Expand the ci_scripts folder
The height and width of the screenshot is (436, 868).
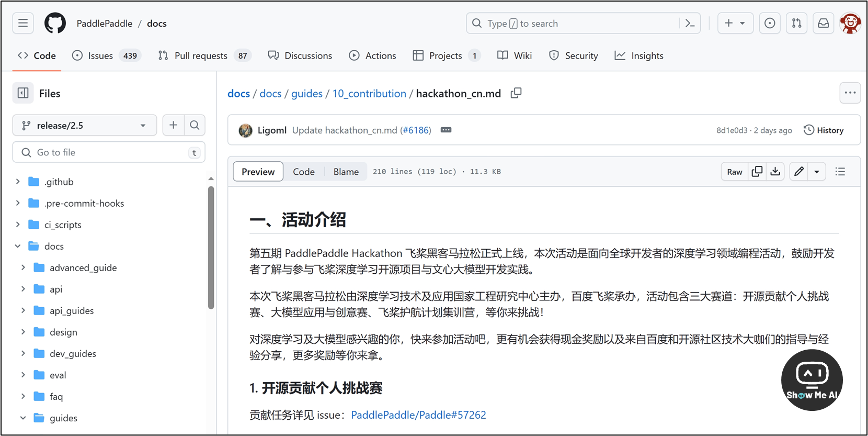click(18, 225)
